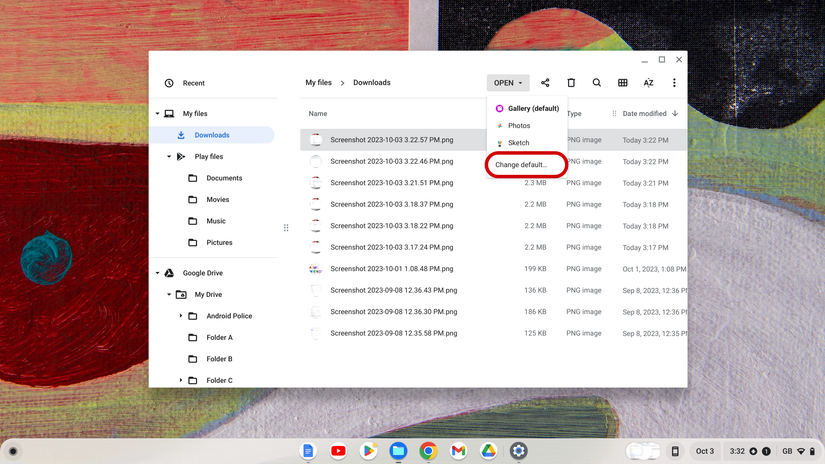The height and width of the screenshot is (464, 825).
Task: Click the OPEN dropdown button
Action: pos(508,83)
